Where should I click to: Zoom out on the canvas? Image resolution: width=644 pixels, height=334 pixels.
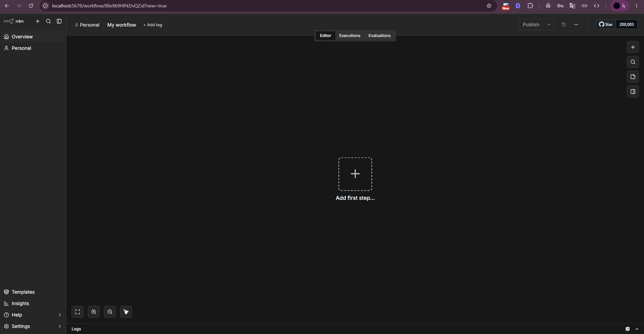[x=110, y=312]
